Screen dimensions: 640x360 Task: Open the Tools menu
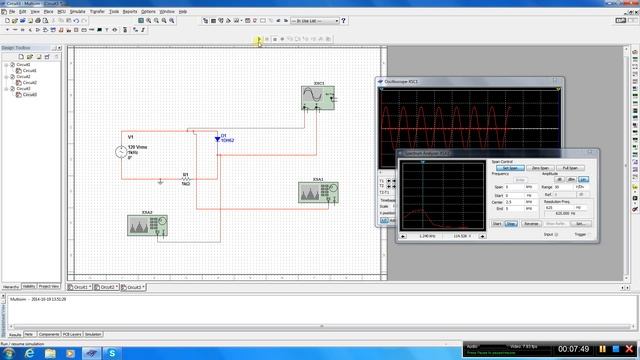pyautogui.click(x=114, y=11)
